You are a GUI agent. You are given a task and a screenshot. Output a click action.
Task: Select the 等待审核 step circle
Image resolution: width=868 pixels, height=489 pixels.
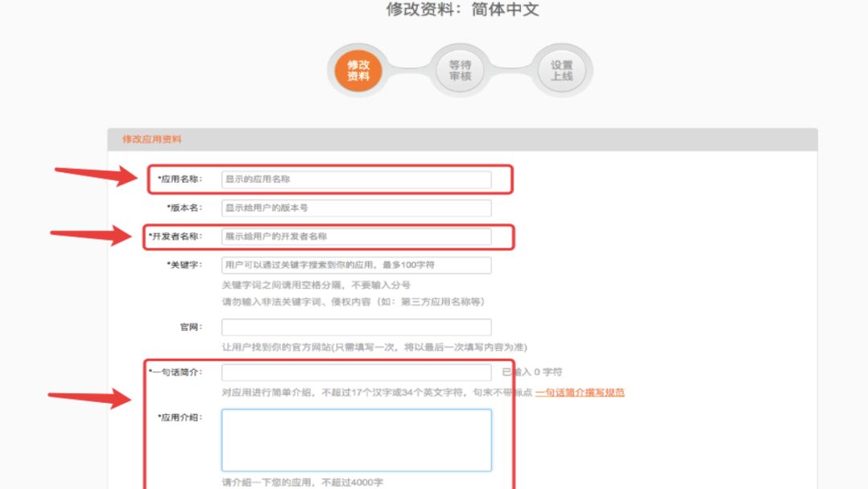coord(460,71)
